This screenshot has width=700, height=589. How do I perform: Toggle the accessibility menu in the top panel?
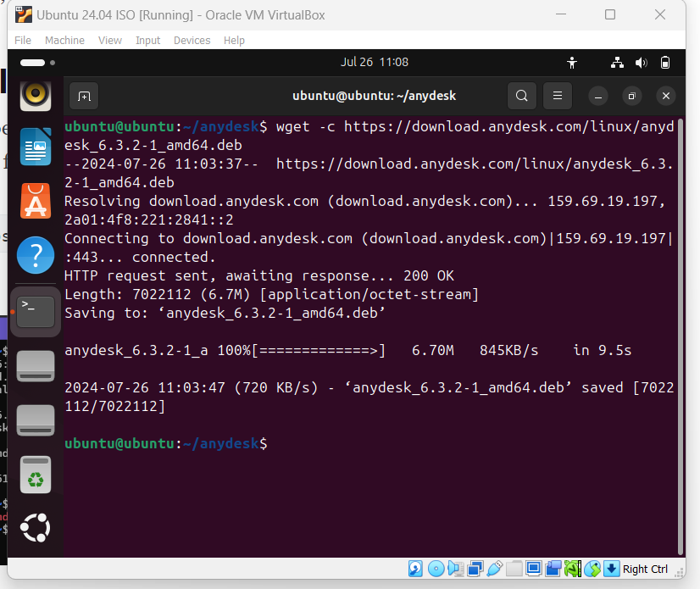tap(572, 62)
